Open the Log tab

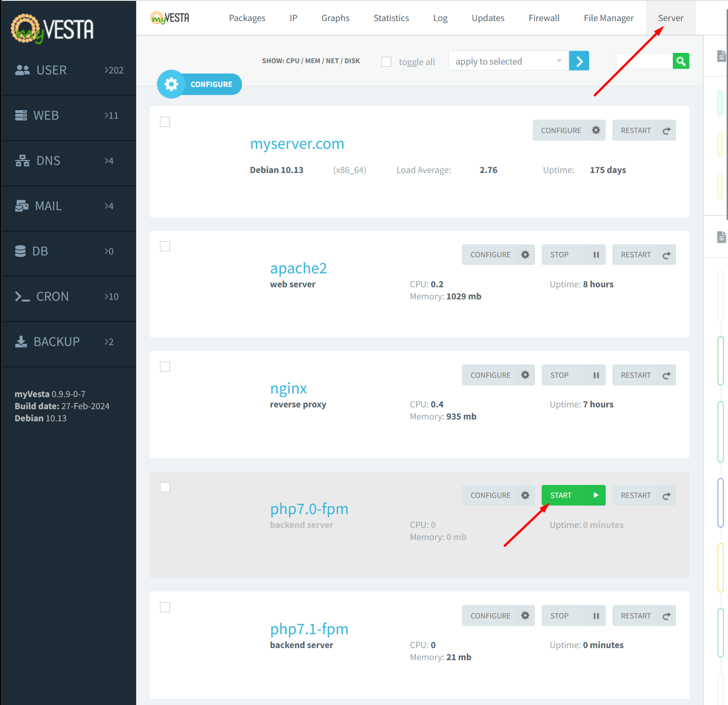point(440,18)
